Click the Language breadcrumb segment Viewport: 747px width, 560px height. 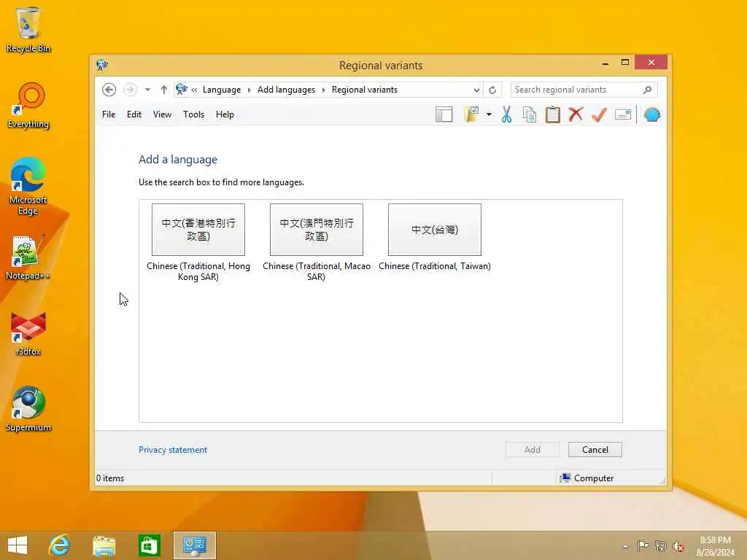[x=222, y=90]
